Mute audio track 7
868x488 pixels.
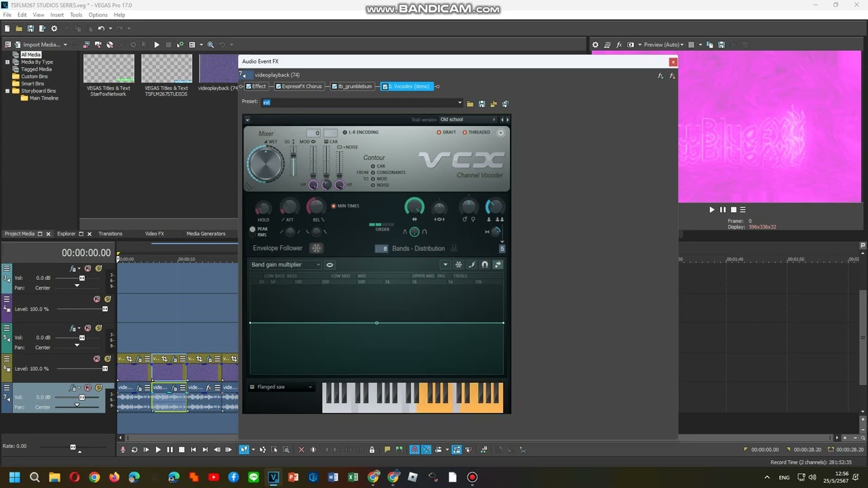(x=87, y=388)
